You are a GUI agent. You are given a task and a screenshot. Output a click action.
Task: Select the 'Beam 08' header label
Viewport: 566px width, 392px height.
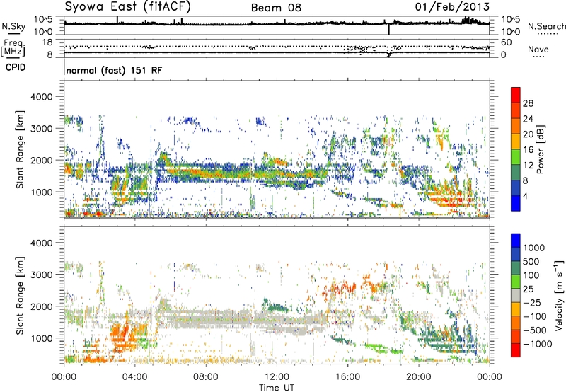point(276,8)
